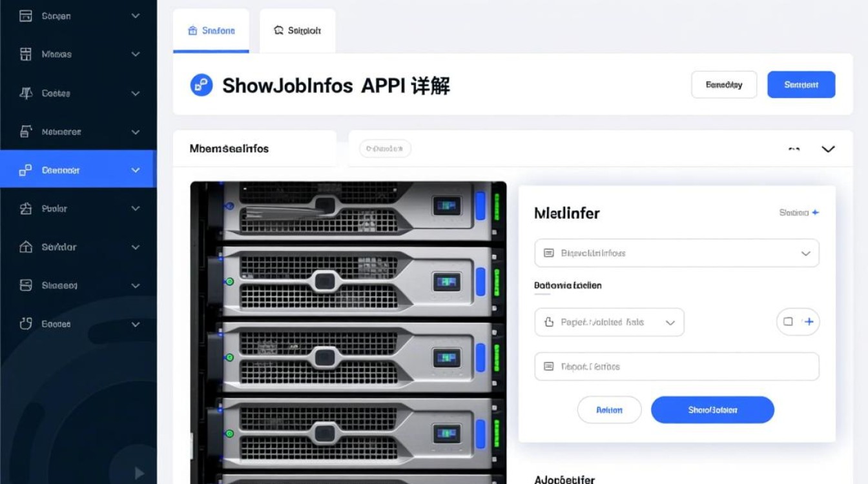Open the Paper Violated Rale dropdown
Screen dimensions: 868x484
(x=668, y=321)
